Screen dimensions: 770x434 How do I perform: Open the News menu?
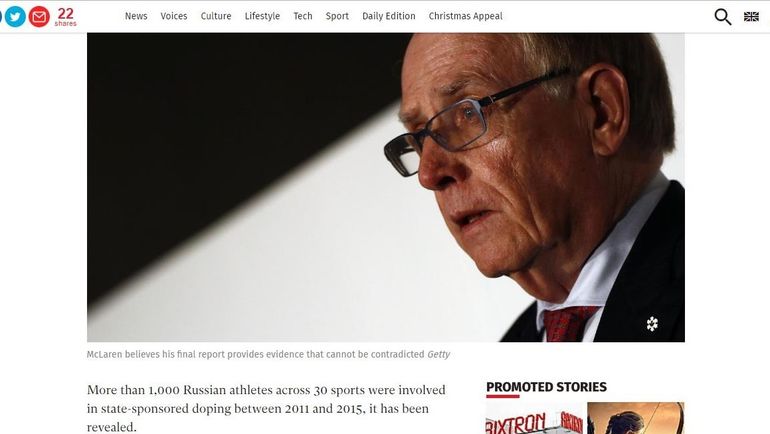(x=136, y=16)
